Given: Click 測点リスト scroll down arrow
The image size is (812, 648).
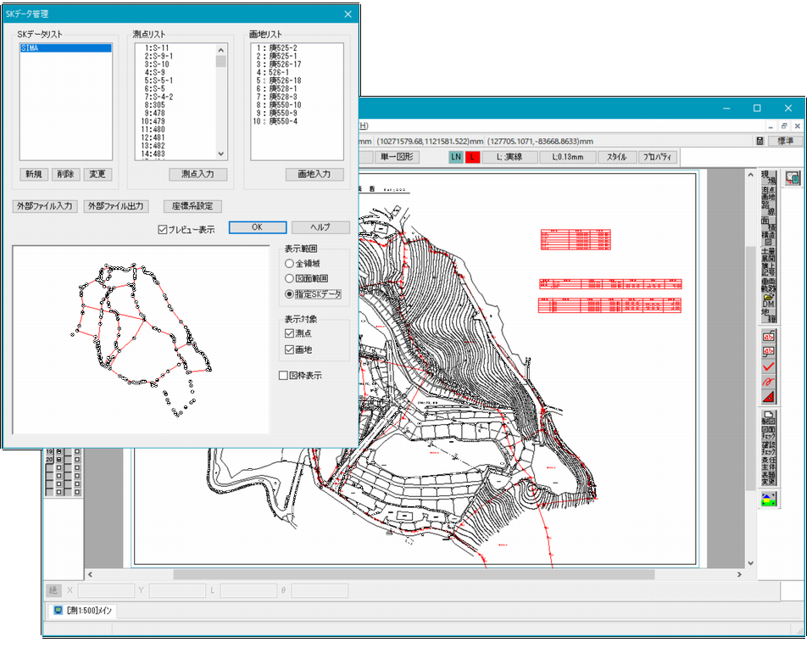Looking at the screenshot, I should (x=221, y=154).
